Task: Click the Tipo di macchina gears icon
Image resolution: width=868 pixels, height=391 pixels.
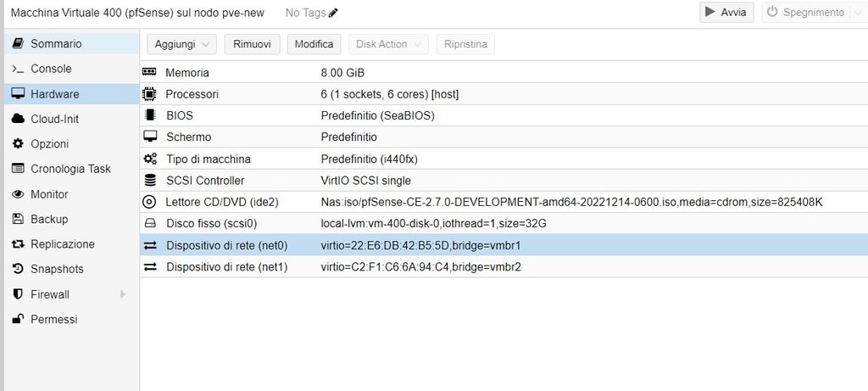Action: (x=150, y=159)
